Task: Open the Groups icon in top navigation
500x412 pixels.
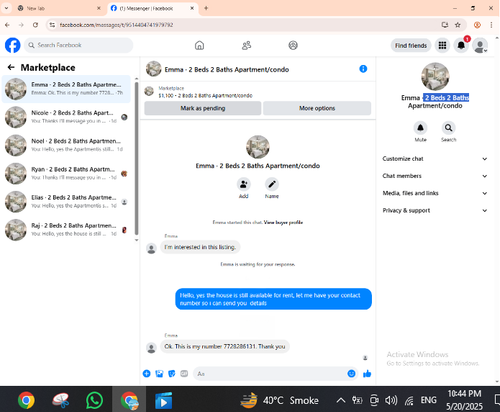Action: pyautogui.click(x=293, y=45)
